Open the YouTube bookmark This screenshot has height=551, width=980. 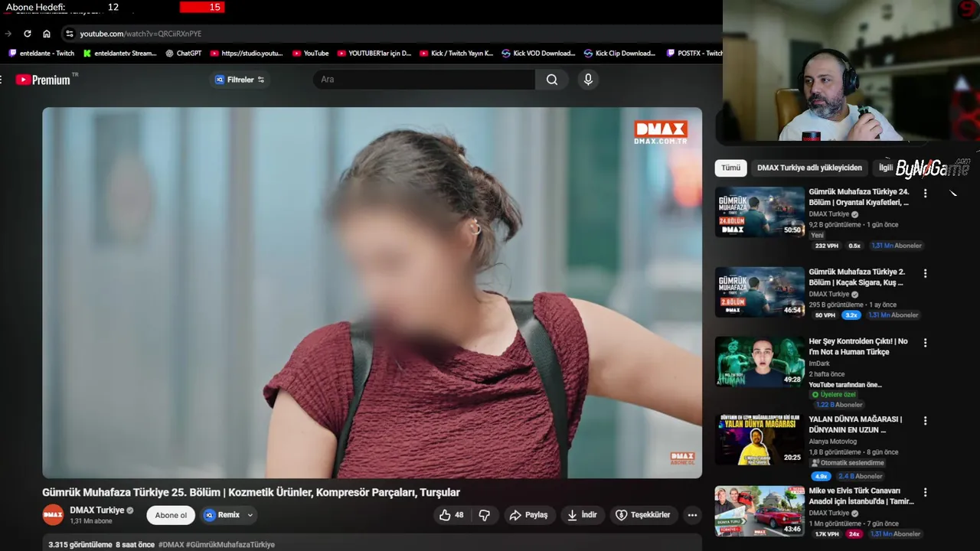(311, 54)
